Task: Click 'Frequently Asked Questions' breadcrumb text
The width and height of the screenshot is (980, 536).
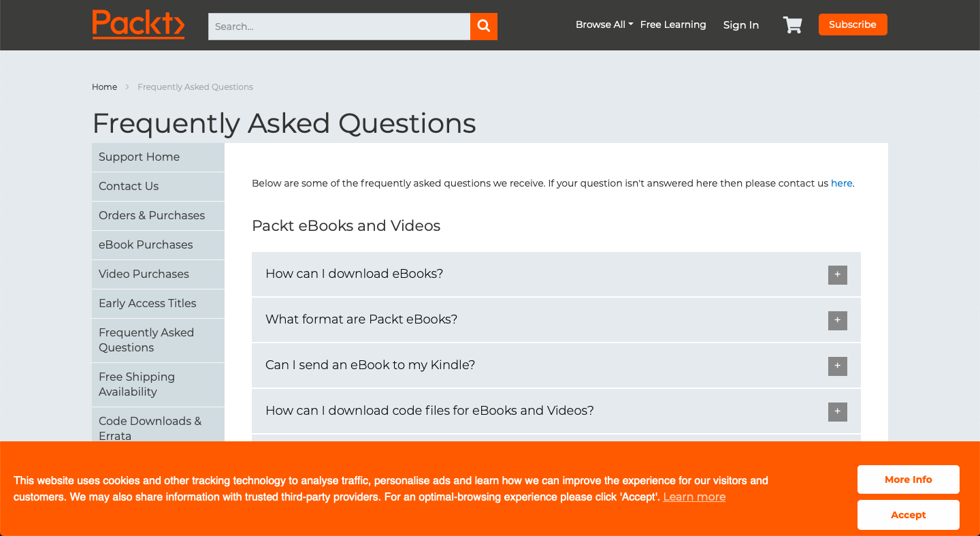Action: (x=195, y=87)
